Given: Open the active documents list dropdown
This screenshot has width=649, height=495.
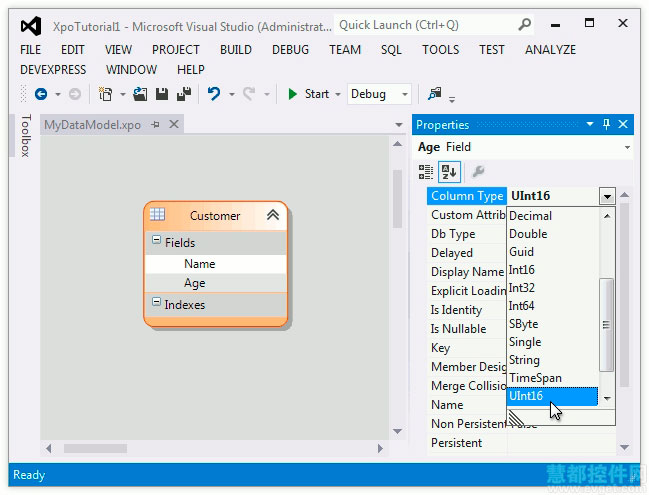Looking at the screenshot, I should 399,125.
